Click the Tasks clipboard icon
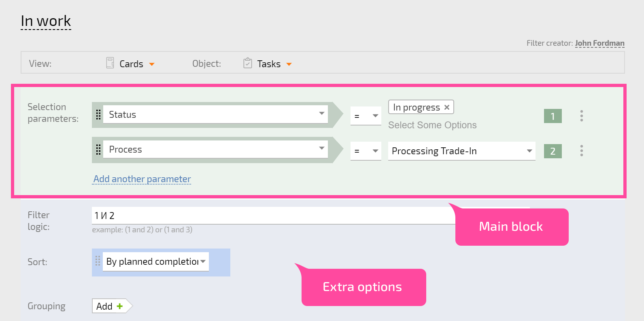 click(x=248, y=63)
